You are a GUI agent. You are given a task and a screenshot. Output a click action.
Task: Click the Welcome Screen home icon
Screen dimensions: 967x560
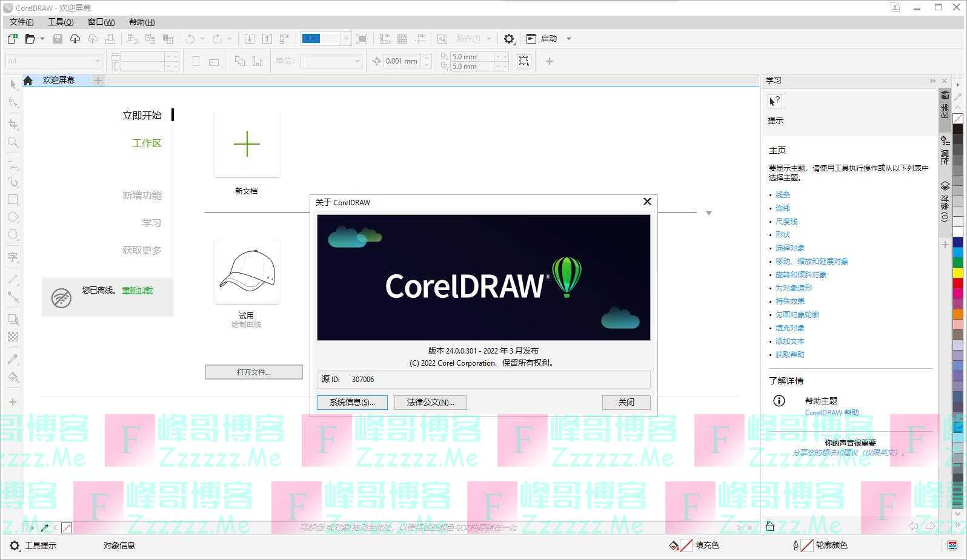(x=28, y=81)
